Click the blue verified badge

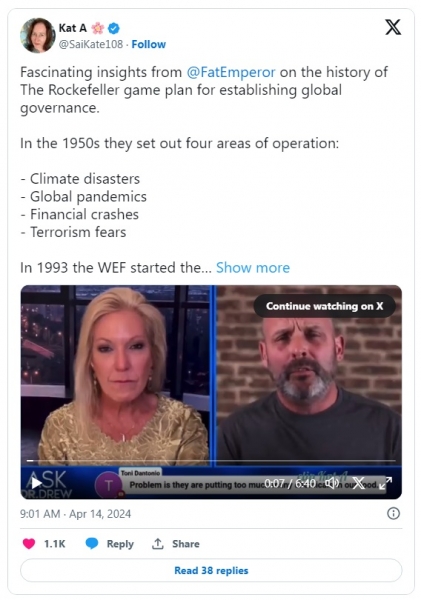point(114,28)
